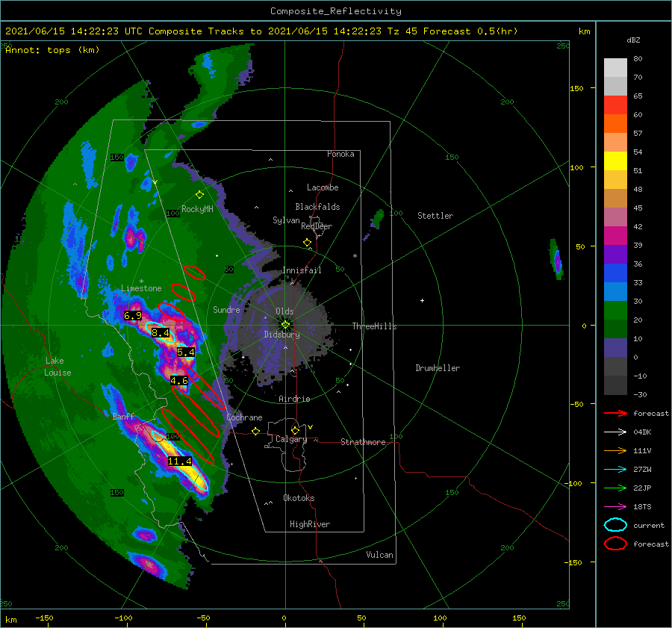Viewport: 672px width, 628px height.
Task: Pick the red 65-60 dBZ swatch
Action: tap(615, 105)
